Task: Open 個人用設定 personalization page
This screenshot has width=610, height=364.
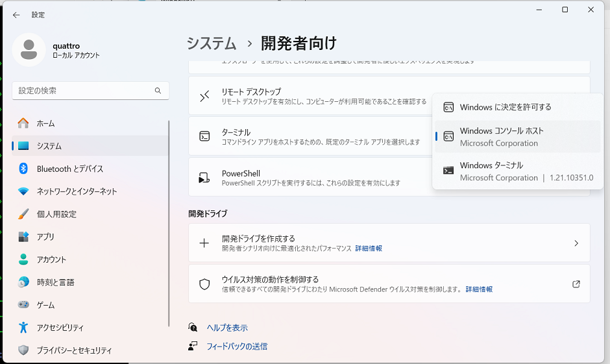Action: [56, 214]
